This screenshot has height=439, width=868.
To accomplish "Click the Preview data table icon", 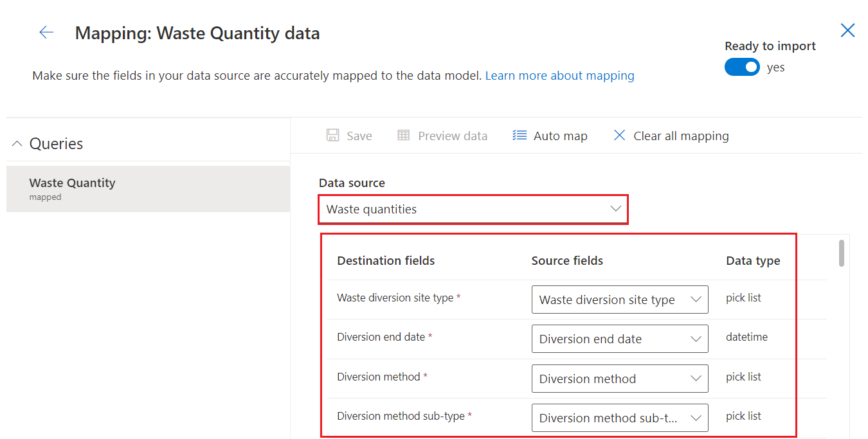I will (x=404, y=136).
